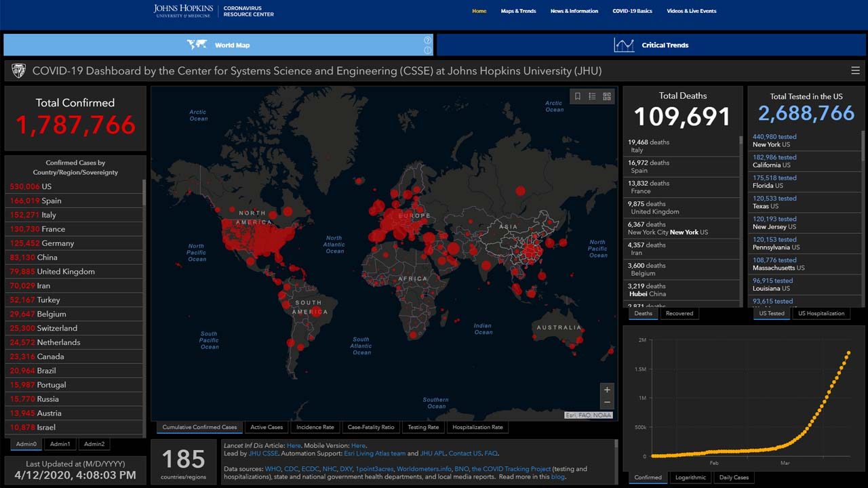Select the Deaths panel tab
Screen dimensions: 868x488
(643, 313)
